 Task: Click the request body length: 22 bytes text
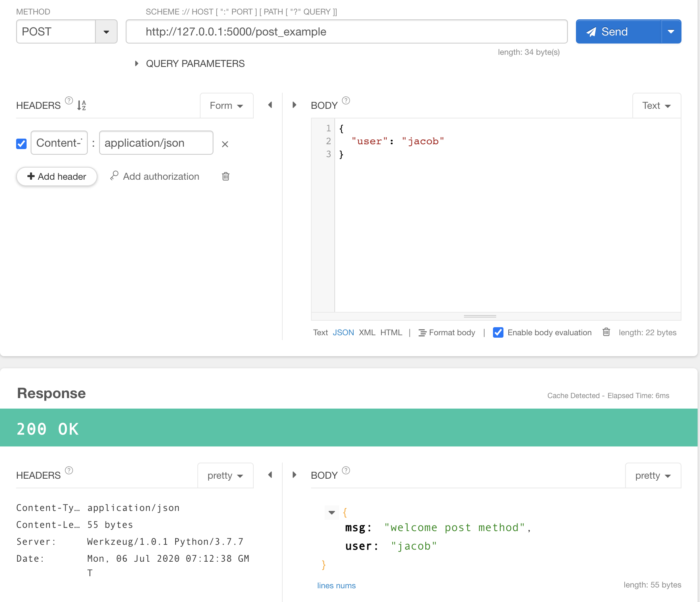point(648,332)
